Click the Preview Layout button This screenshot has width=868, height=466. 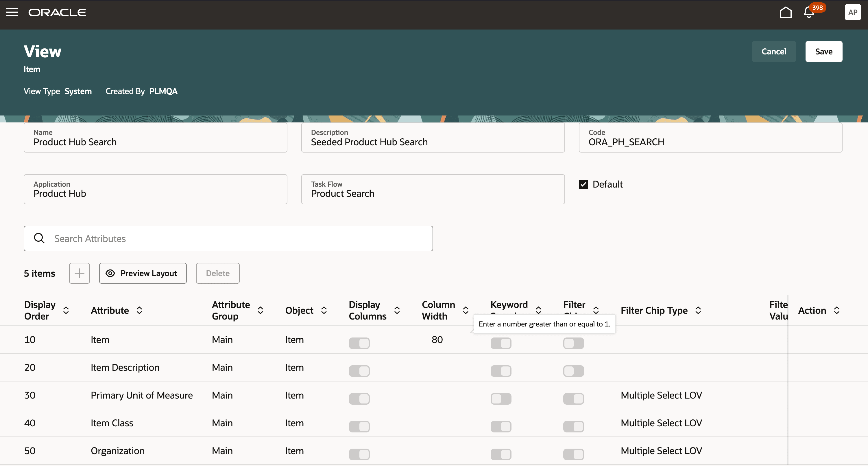143,273
